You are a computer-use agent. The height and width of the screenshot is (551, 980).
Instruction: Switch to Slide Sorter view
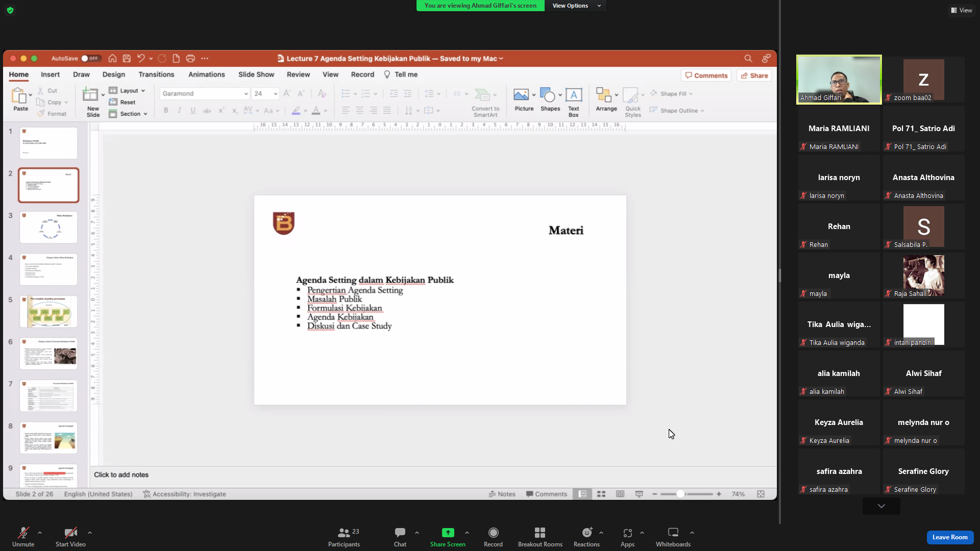click(x=601, y=494)
